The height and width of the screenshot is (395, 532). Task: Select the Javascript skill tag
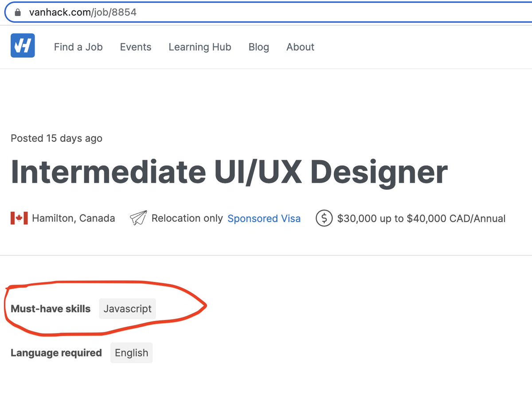tap(128, 309)
